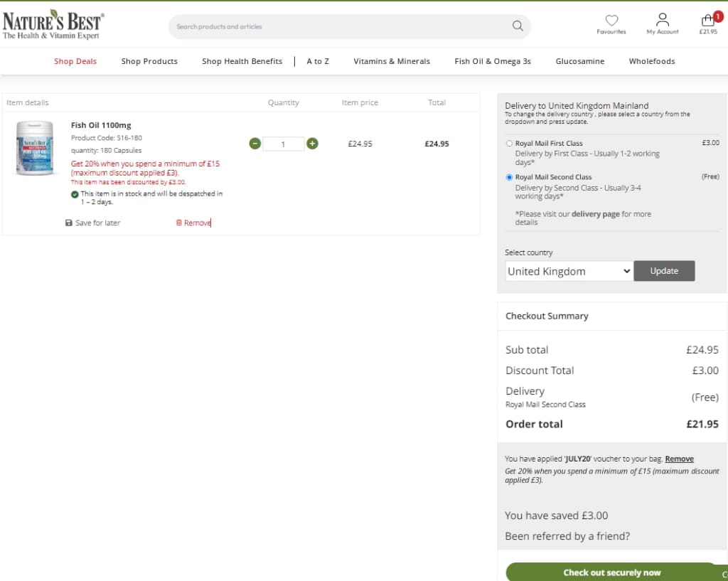Open My Account user icon
Viewport: 728px width, 581px height.
click(x=663, y=20)
